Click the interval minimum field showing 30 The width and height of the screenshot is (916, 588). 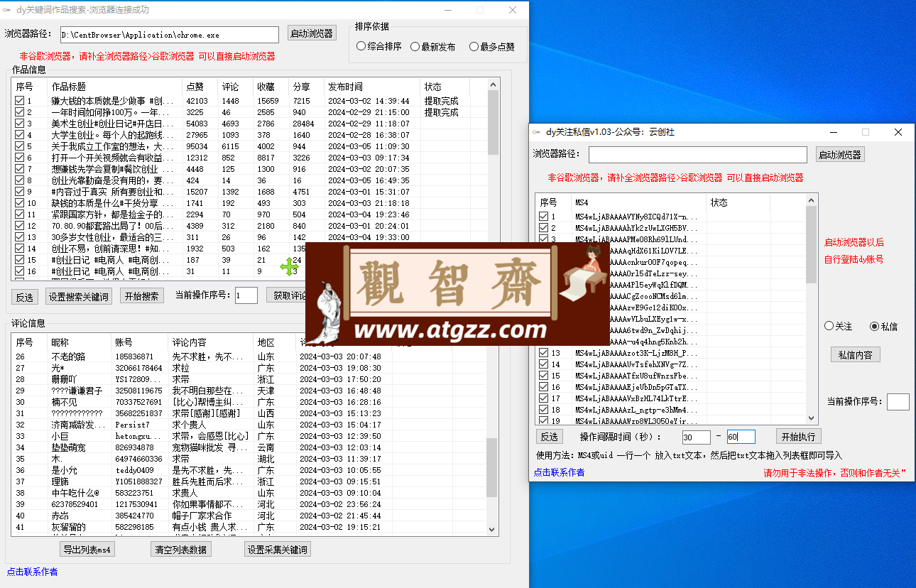(x=697, y=437)
